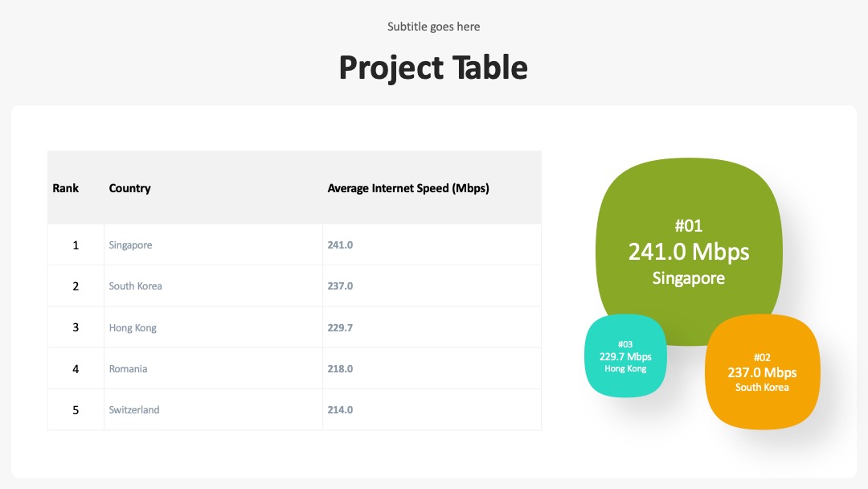Select the rank cell '1'
The width and height of the screenshot is (868, 489).
(x=76, y=244)
